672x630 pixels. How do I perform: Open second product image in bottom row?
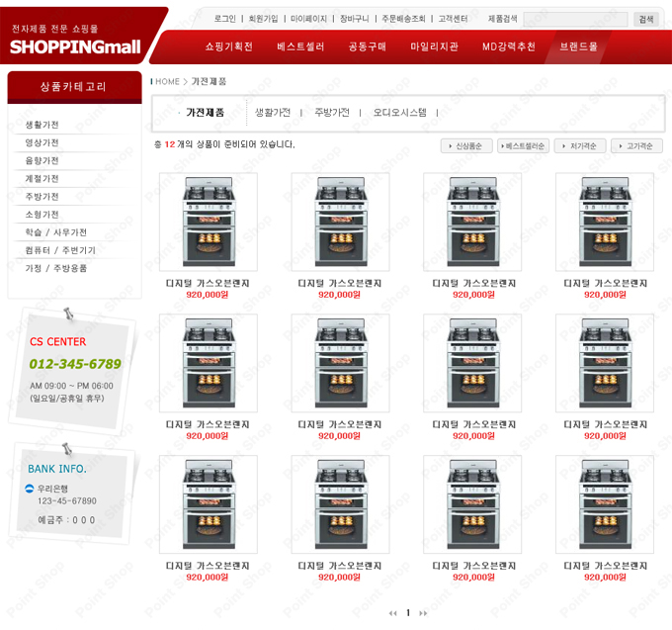(x=340, y=504)
